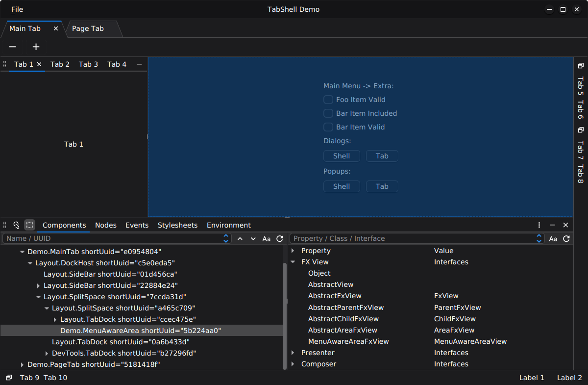Screen dimensions: 588x385
Task: Click into the Name / UUID search field
Action: coord(113,239)
